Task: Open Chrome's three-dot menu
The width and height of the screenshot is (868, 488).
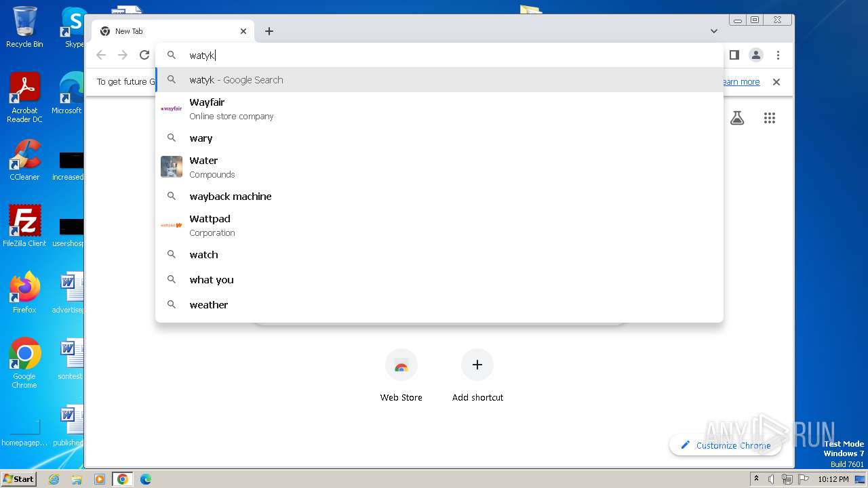Action: 778,55
